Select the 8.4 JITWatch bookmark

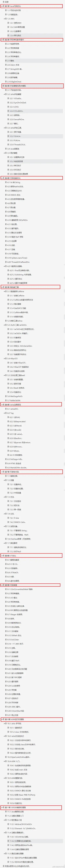point(13,572)
